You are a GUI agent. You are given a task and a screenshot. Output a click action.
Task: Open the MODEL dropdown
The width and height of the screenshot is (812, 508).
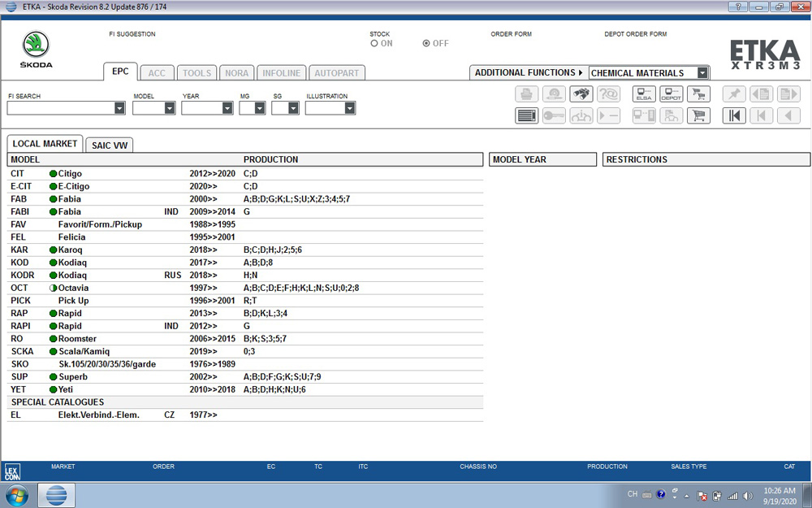pyautogui.click(x=170, y=108)
